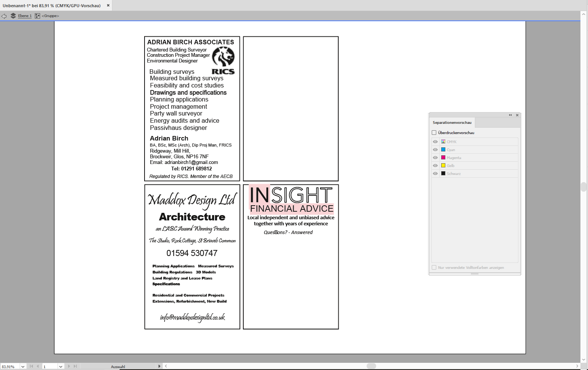This screenshot has height=370, width=588.
Task: Click the Drawings and specifications line
Action: click(x=188, y=93)
